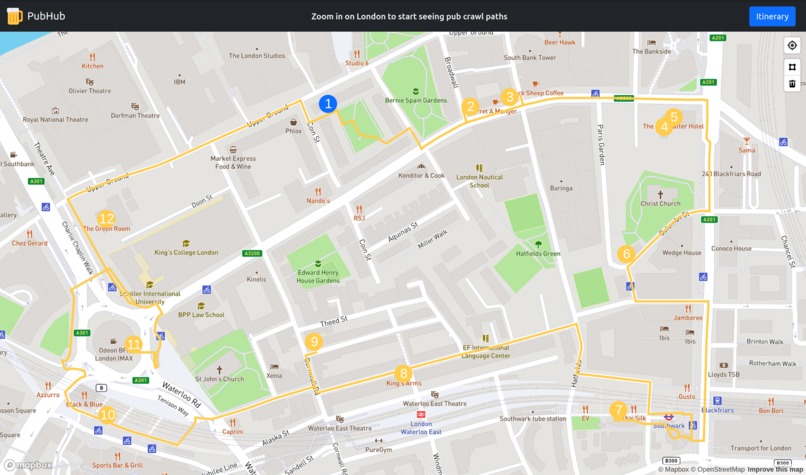Click the Konditor & Cook bakery icon
The image size is (806, 475).
coord(421,167)
